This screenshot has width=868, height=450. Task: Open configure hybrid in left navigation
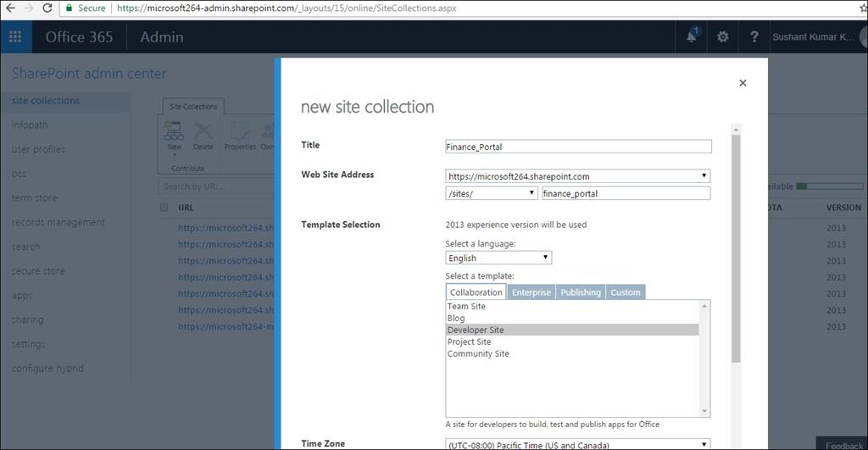(47, 368)
